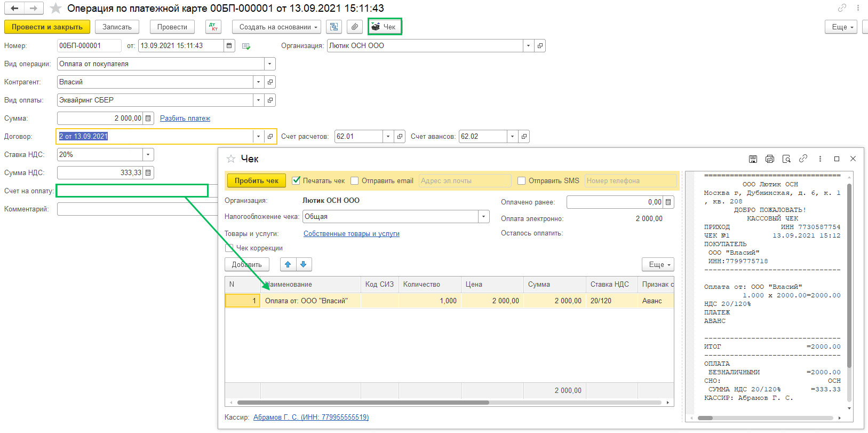Open the Еще menu above the table

659,265
